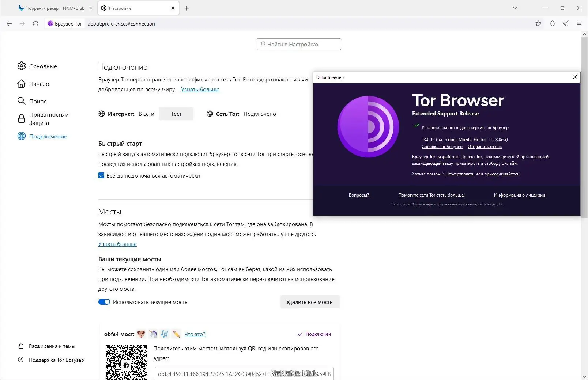Viewport: 588px width, 380px height.
Task: Bookmark this page with the star icon
Action: pyautogui.click(x=538, y=24)
